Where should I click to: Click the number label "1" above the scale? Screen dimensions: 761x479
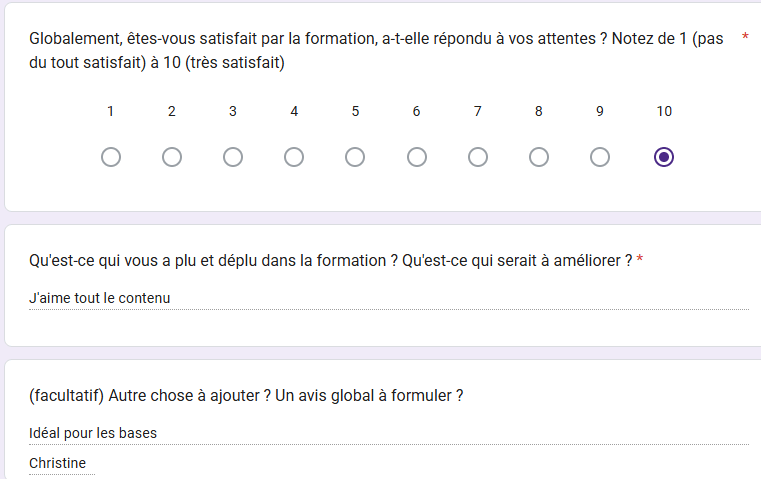(x=110, y=112)
